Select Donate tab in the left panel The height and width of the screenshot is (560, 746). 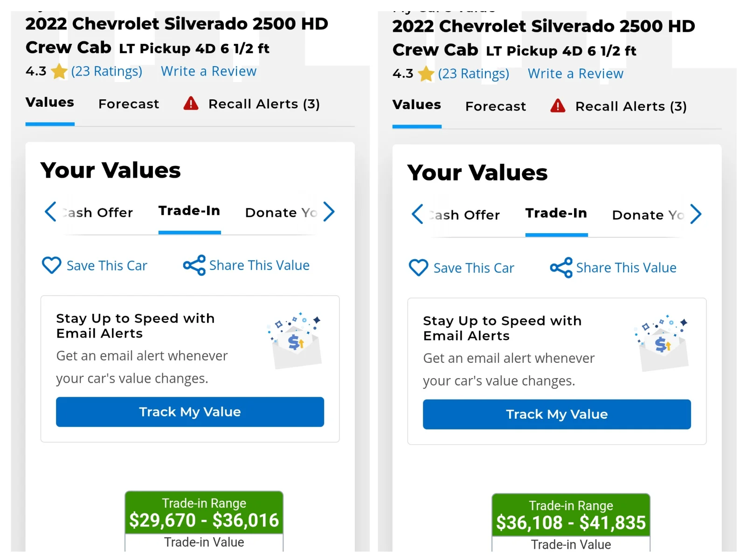click(x=281, y=213)
